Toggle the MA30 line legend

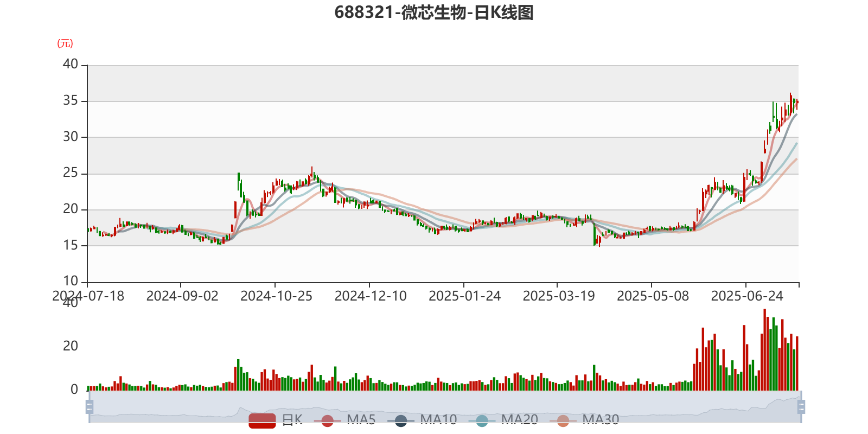tap(584, 420)
